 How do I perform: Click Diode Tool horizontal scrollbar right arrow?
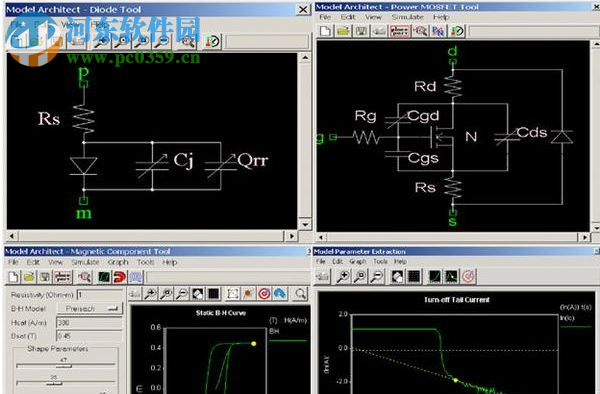coord(292,236)
